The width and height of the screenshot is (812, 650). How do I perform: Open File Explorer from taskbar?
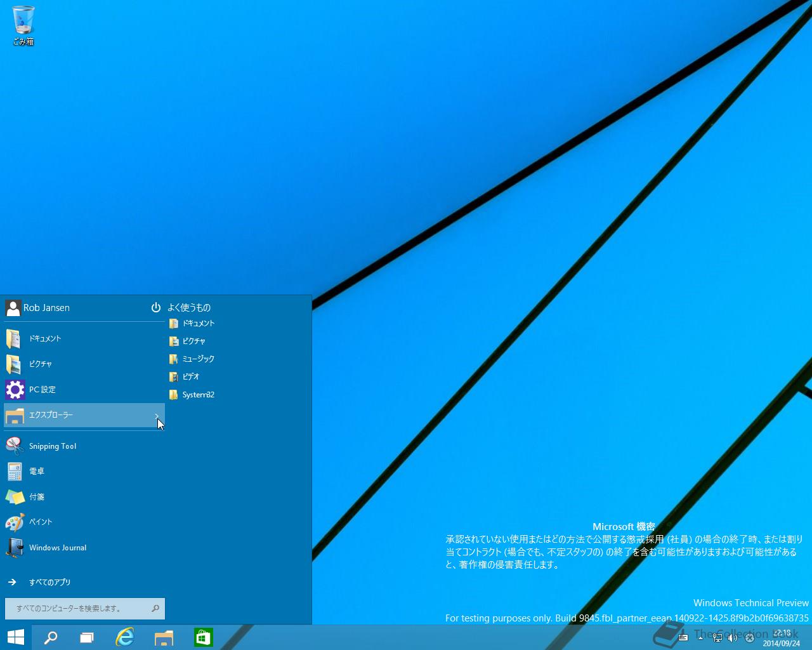pyautogui.click(x=164, y=637)
